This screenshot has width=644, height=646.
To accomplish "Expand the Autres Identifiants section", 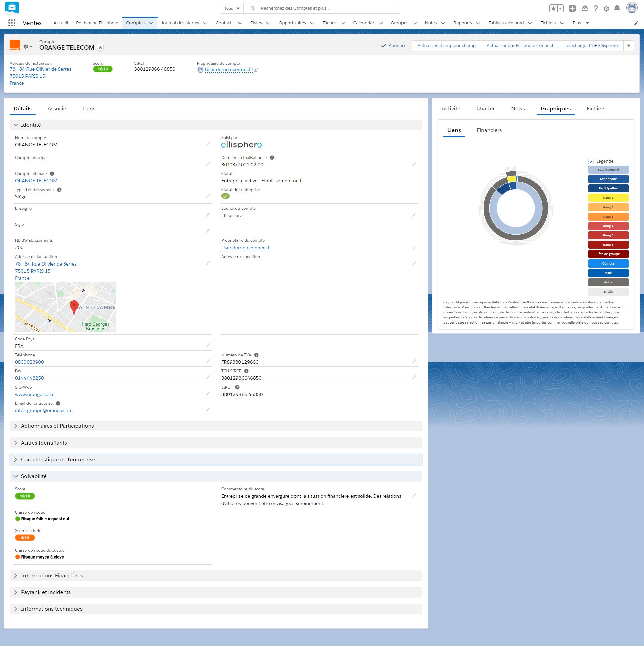I will pos(216,443).
